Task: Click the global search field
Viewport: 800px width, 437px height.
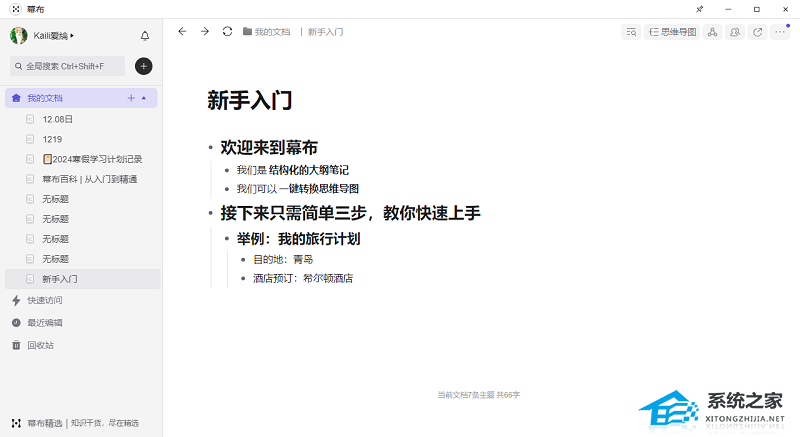Action: (67, 66)
